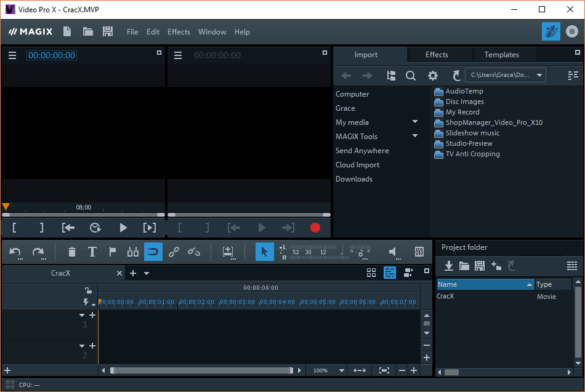
Task: Delete selected object with the trash icon
Action: tap(72, 252)
